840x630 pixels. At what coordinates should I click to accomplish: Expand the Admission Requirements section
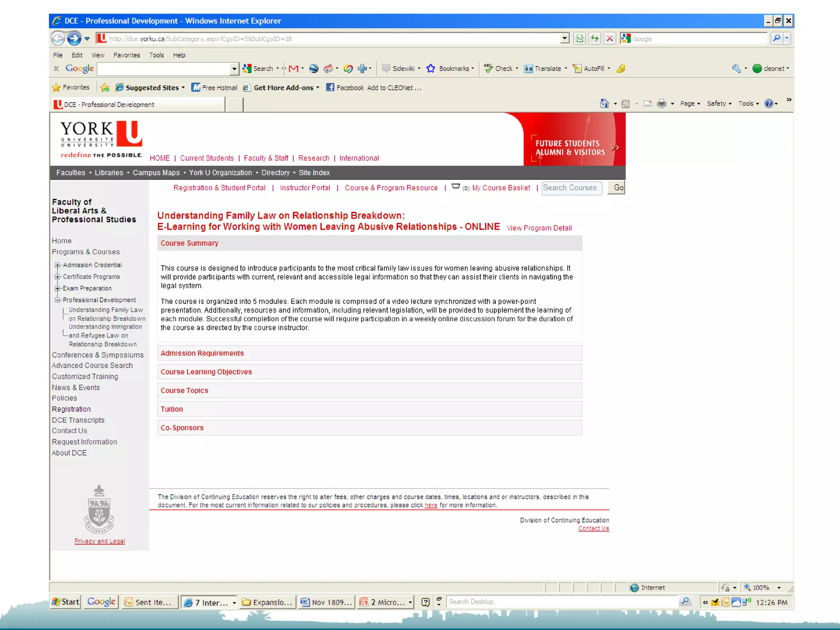(202, 353)
